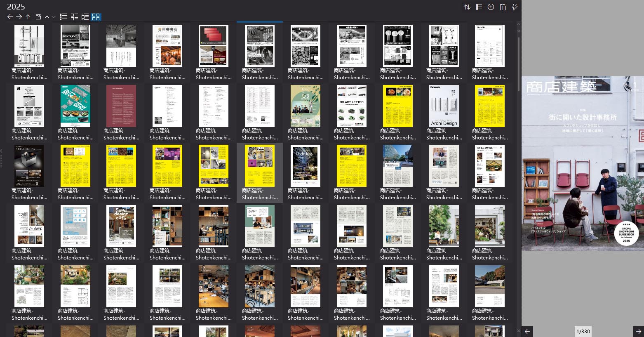Screen dimensions: 644x337
Task: Click the clipboard paste icon
Action: (x=503, y=7)
